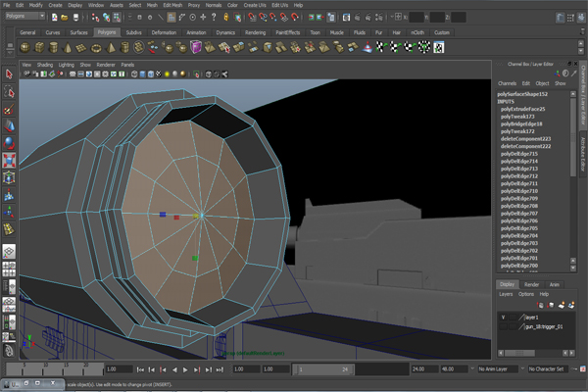Click the Save scene icon

click(75, 18)
